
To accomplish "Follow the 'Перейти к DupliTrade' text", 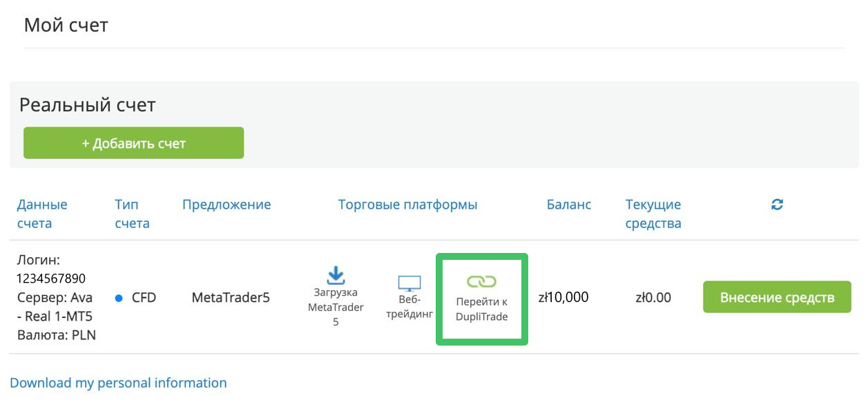I will pos(481,310).
